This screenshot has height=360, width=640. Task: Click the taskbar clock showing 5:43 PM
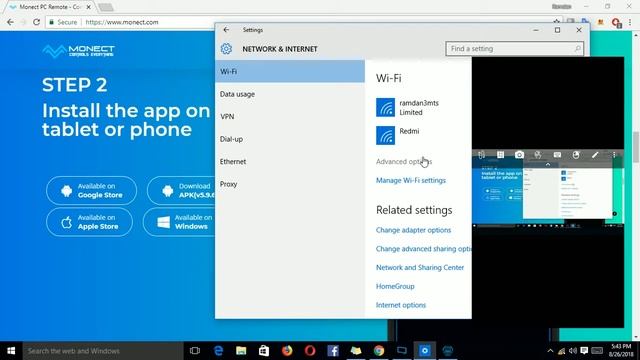click(621, 351)
